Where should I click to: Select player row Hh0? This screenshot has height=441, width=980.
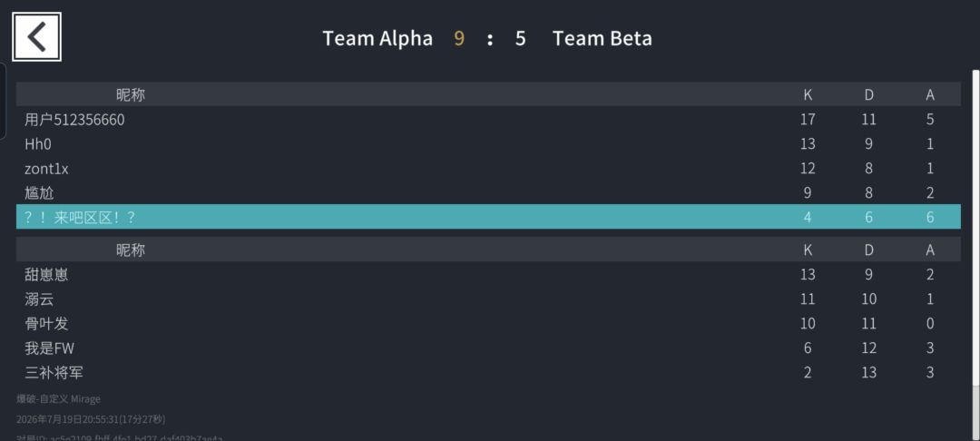pos(488,143)
